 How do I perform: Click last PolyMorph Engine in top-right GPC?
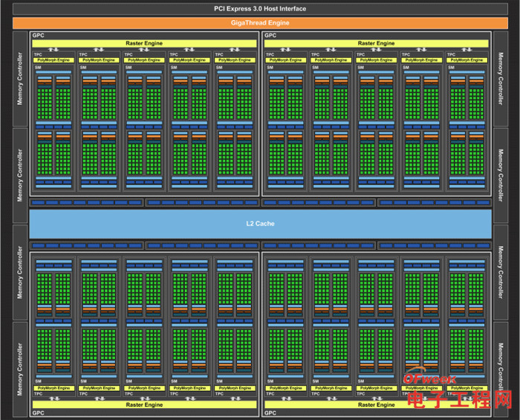point(467,60)
